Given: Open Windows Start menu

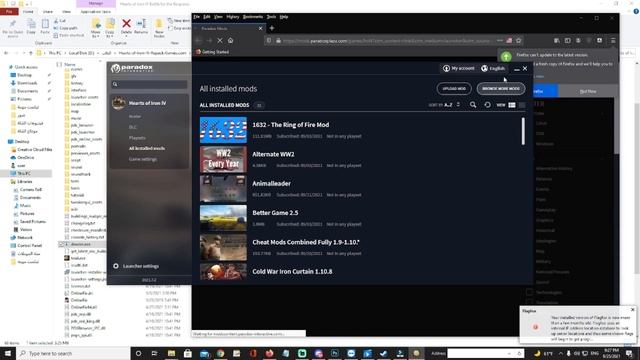Looking at the screenshot, I should [x=8, y=353].
